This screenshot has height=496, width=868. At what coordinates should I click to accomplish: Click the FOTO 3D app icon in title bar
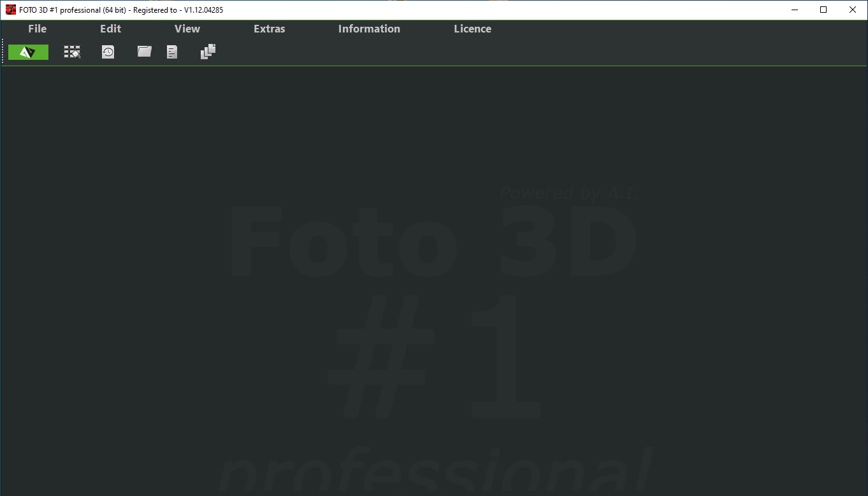[x=11, y=10]
